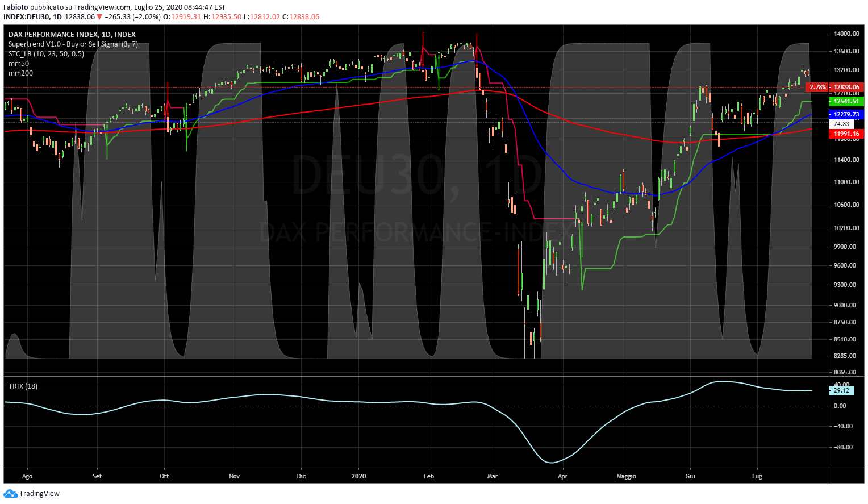Click the Feb month label on time axis
The width and height of the screenshot is (868, 504).
pos(429,477)
